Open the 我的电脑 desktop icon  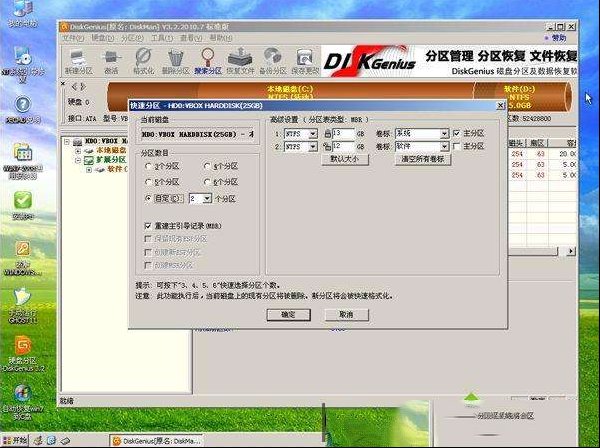[23, 13]
